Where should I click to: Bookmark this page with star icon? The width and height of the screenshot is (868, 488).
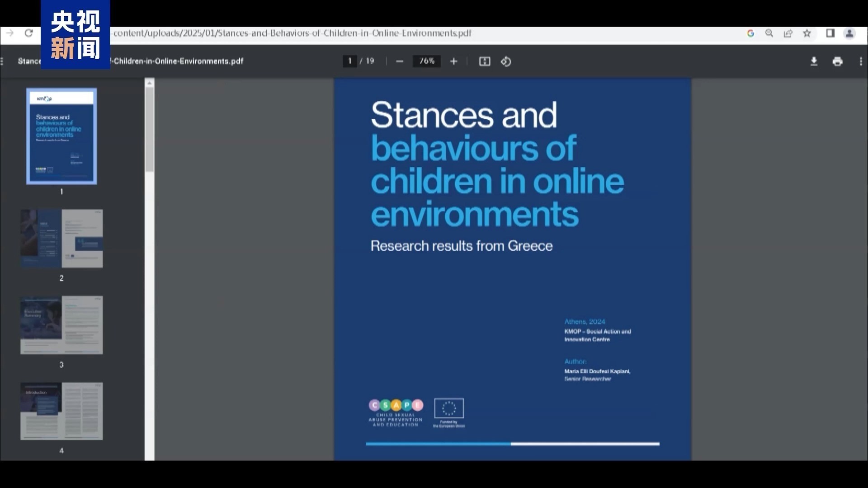tap(807, 33)
